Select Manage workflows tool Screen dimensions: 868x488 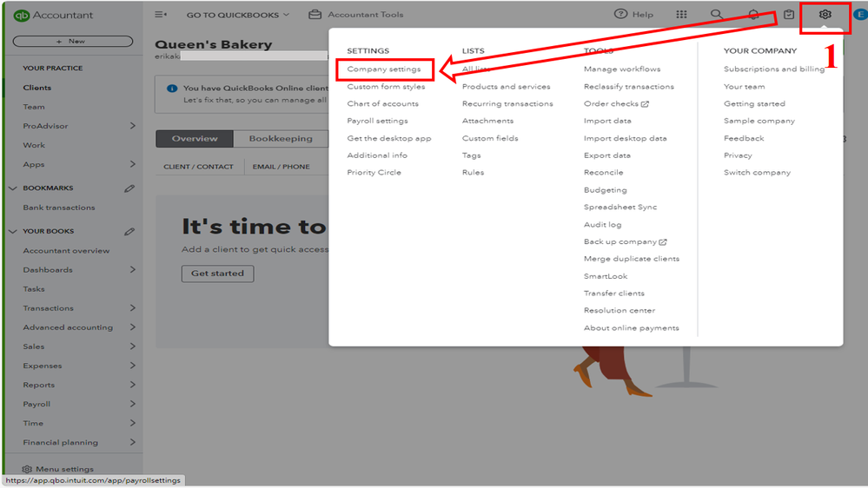pos(621,69)
